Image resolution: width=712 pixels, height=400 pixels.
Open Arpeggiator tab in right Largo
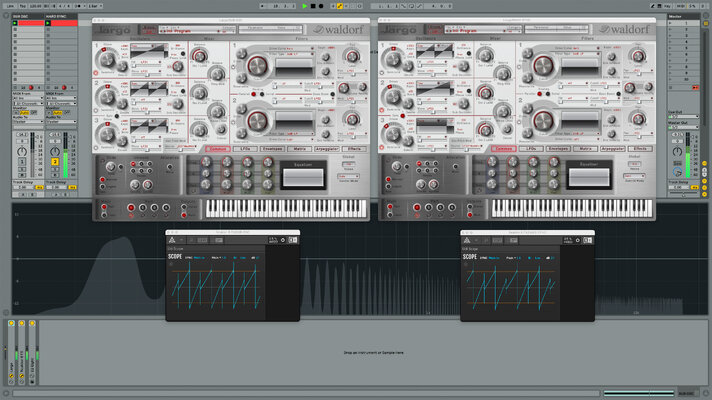(613, 149)
